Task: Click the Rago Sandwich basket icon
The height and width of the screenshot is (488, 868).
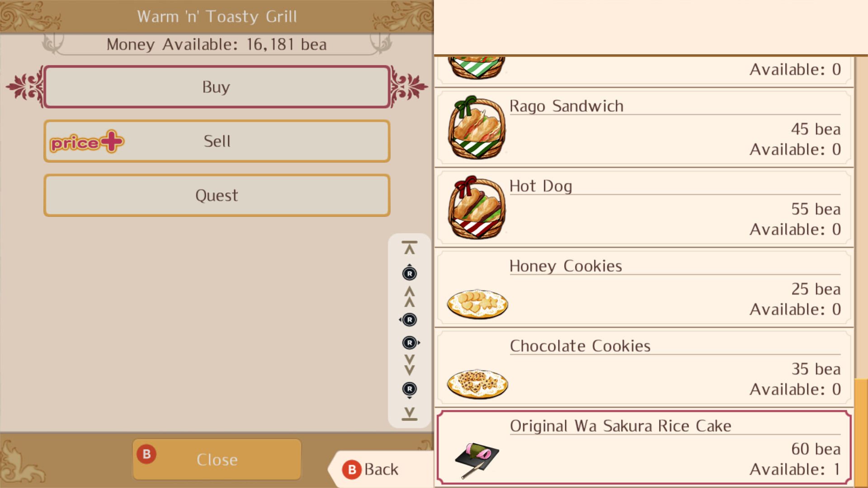Action: click(477, 128)
